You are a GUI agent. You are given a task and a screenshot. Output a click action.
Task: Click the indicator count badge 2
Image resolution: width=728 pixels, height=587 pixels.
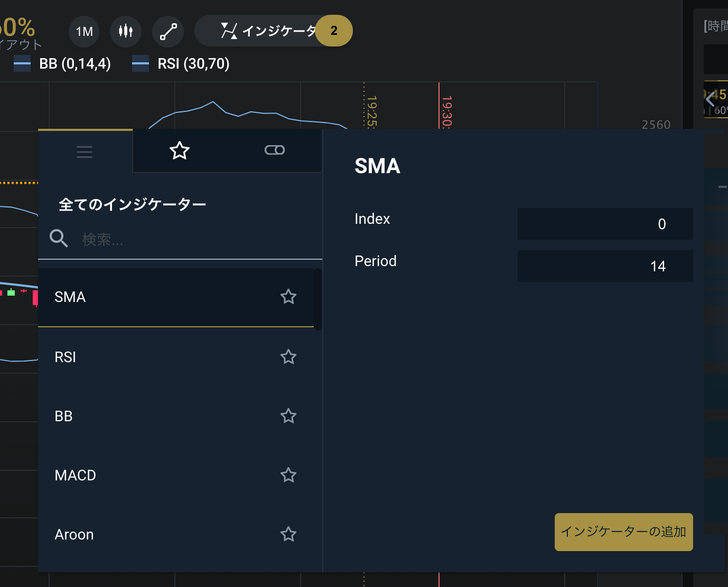(334, 31)
